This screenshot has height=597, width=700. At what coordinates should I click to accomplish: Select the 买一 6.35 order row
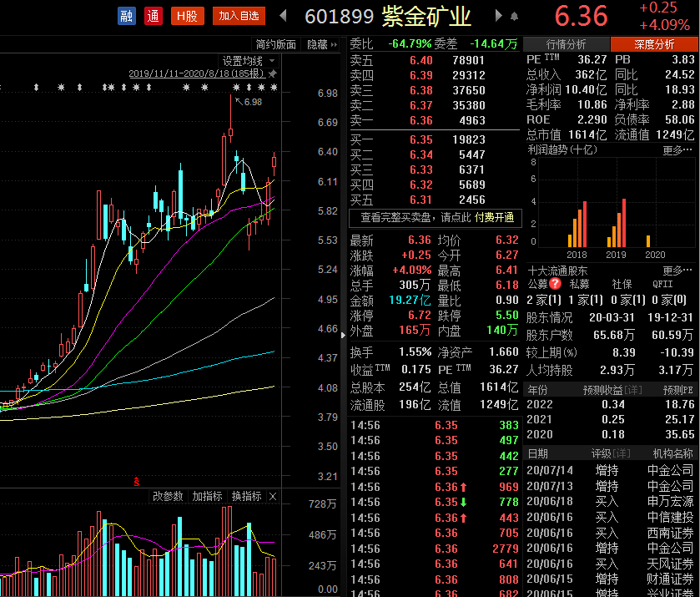tap(434, 139)
